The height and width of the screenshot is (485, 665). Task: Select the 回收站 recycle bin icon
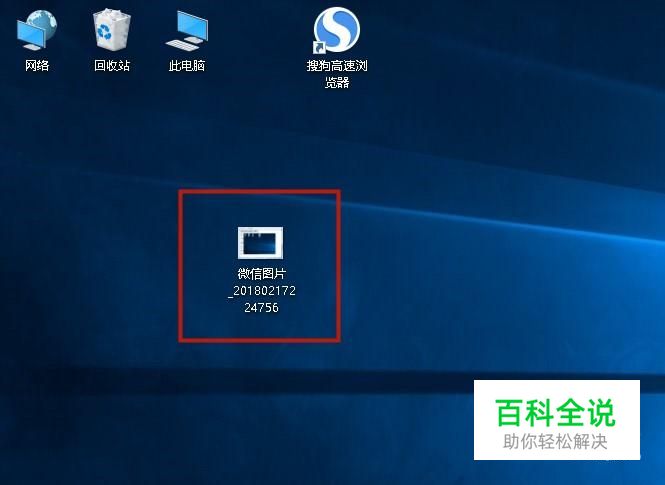point(112,30)
